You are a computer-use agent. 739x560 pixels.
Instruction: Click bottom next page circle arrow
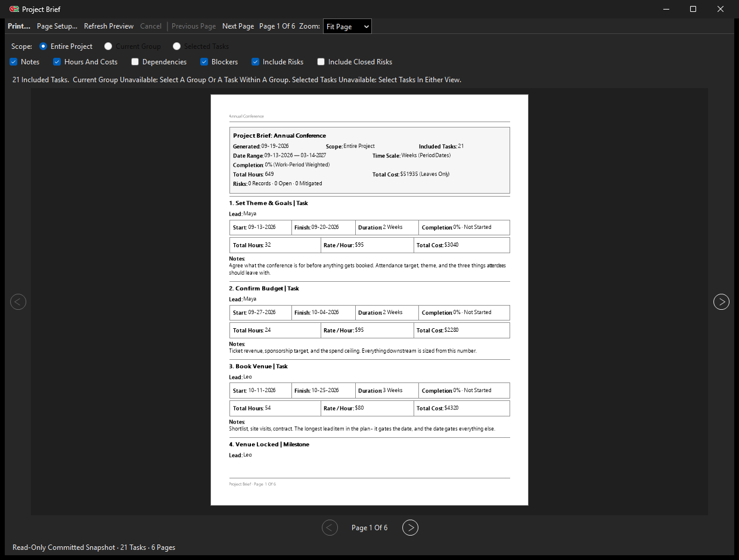point(410,527)
